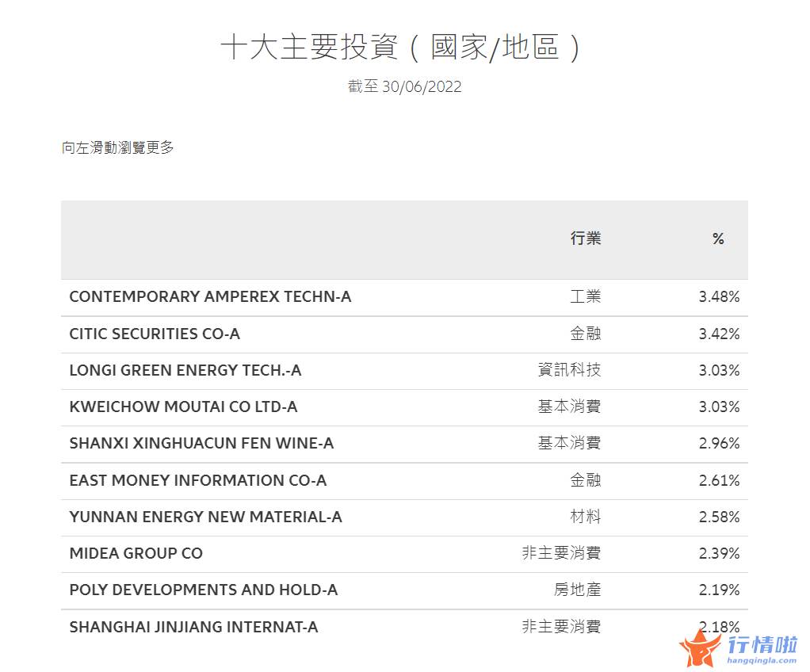Click the 3.48% value

tap(719, 296)
